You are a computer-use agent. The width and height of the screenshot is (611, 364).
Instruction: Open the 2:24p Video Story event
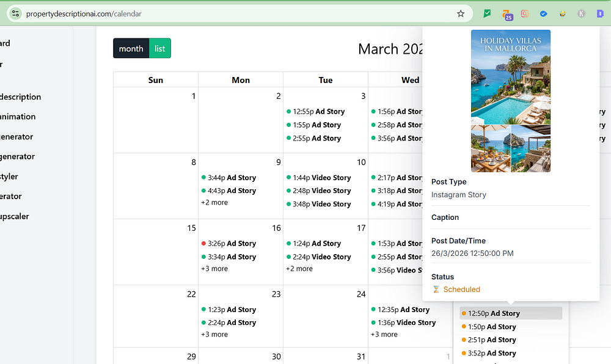click(x=318, y=257)
